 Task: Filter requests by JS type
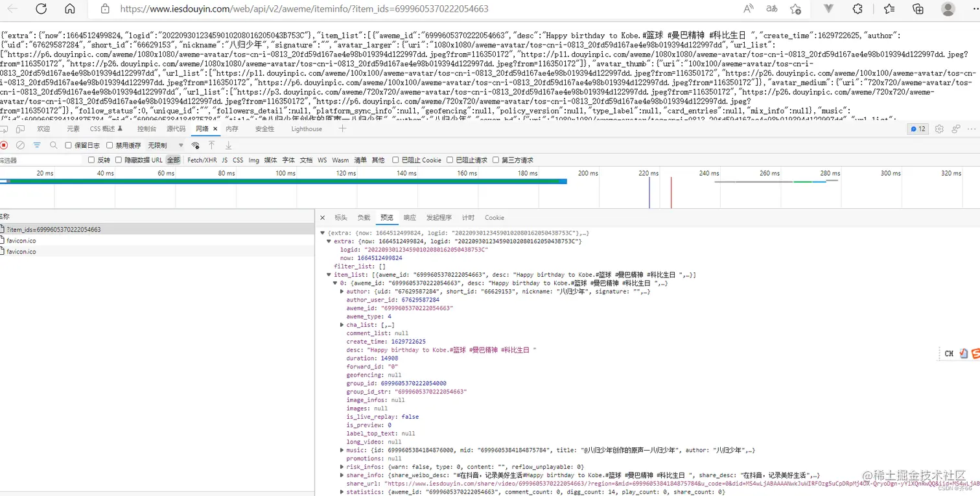click(225, 160)
